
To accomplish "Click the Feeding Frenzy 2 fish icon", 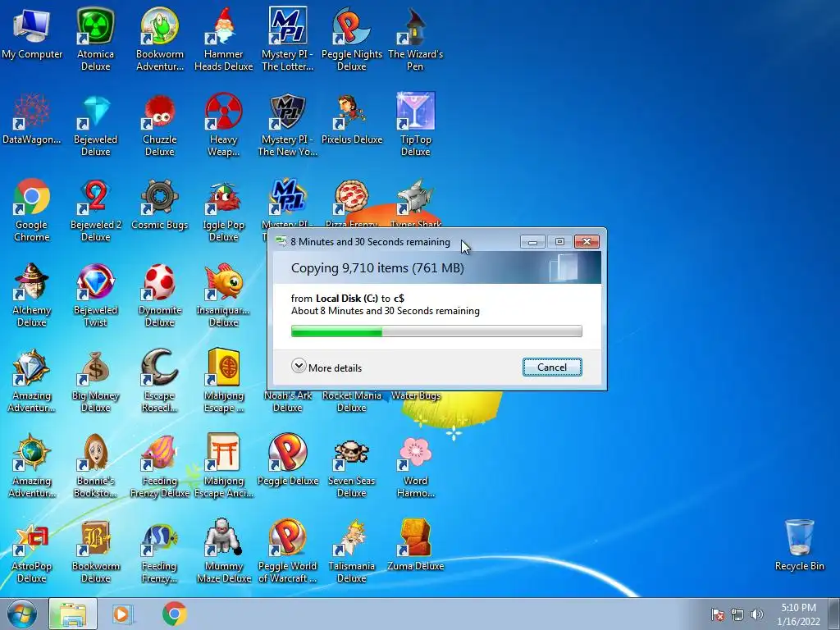I will (160, 550).
